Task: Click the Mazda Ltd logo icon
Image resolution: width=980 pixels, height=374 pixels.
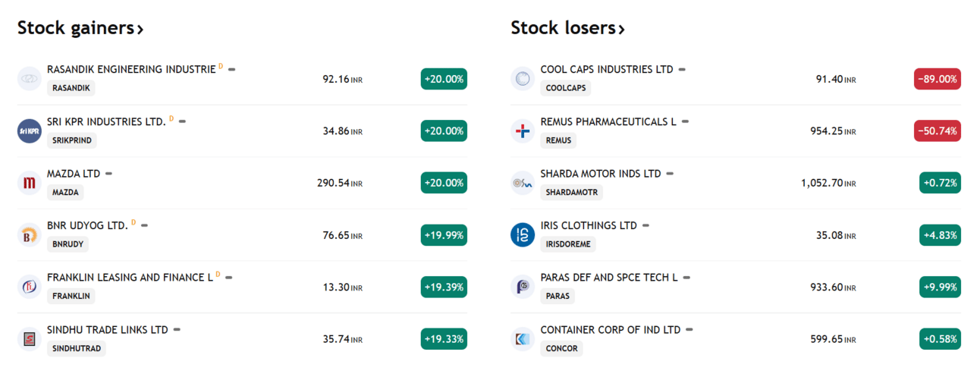Action: pyautogui.click(x=30, y=183)
